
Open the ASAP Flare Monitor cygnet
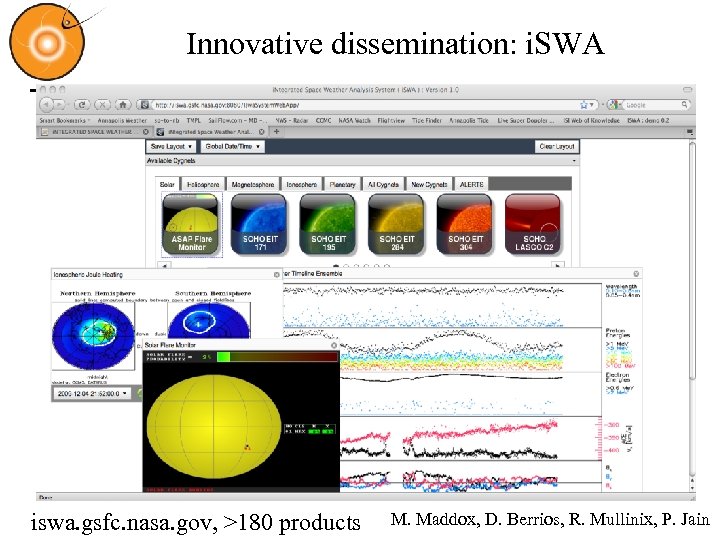point(191,225)
